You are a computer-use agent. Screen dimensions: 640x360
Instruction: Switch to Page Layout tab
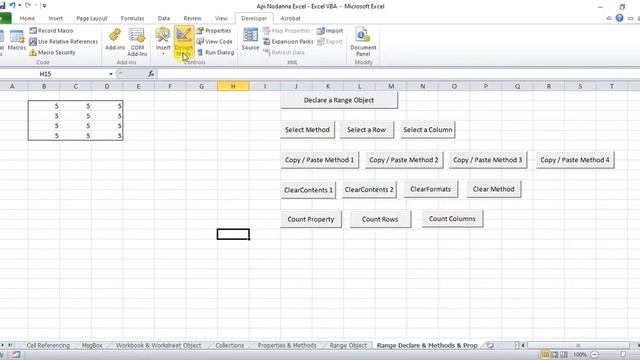click(92, 18)
